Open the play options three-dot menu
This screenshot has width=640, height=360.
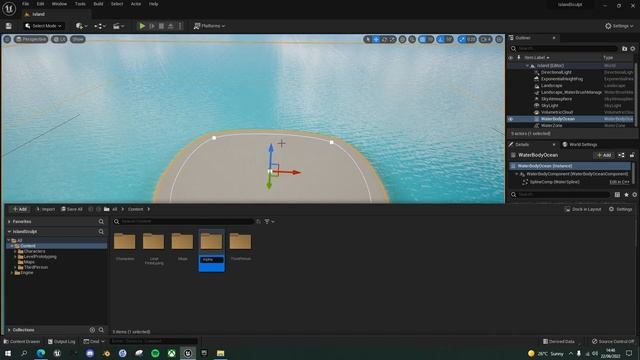click(x=180, y=26)
